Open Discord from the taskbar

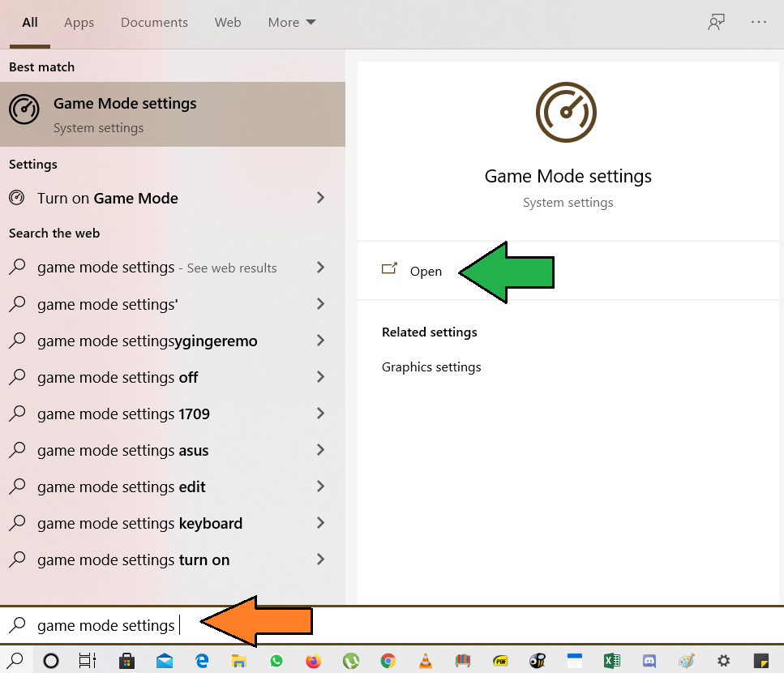tap(649, 661)
